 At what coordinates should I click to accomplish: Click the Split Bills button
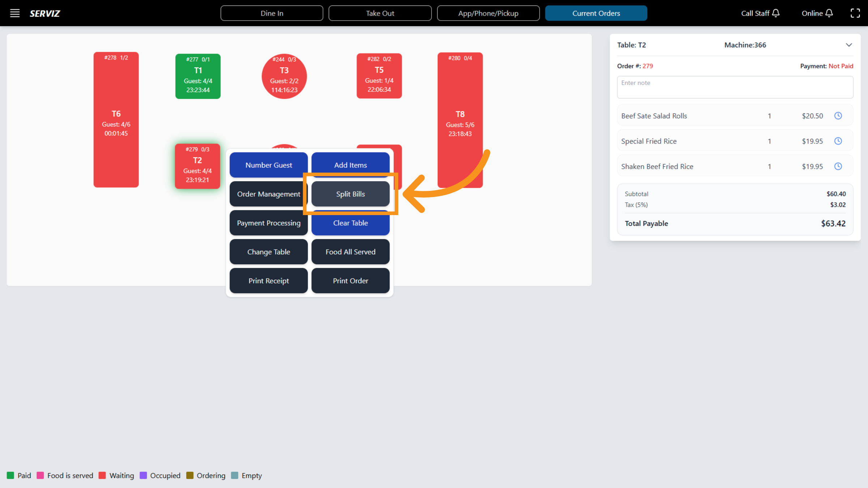[350, 194]
